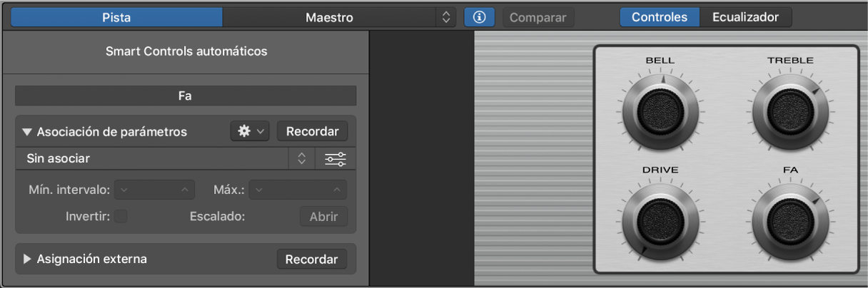
Task: Open parameter mapping sliders icon
Action: click(x=335, y=159)
